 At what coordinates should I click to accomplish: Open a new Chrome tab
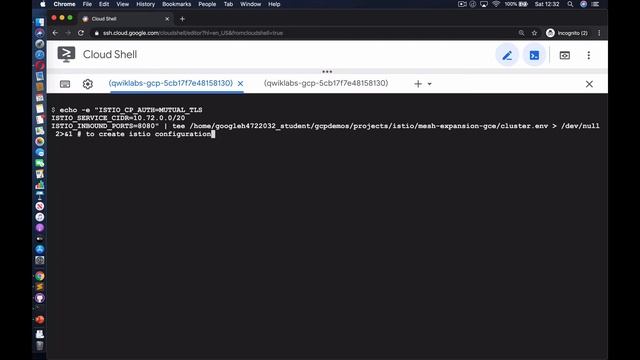point(182,19)
